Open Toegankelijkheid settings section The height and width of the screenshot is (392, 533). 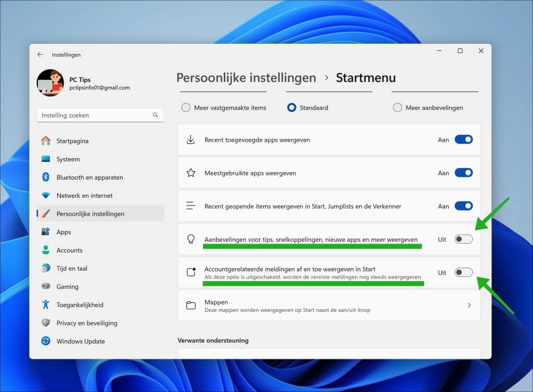(x=100, y=305)
